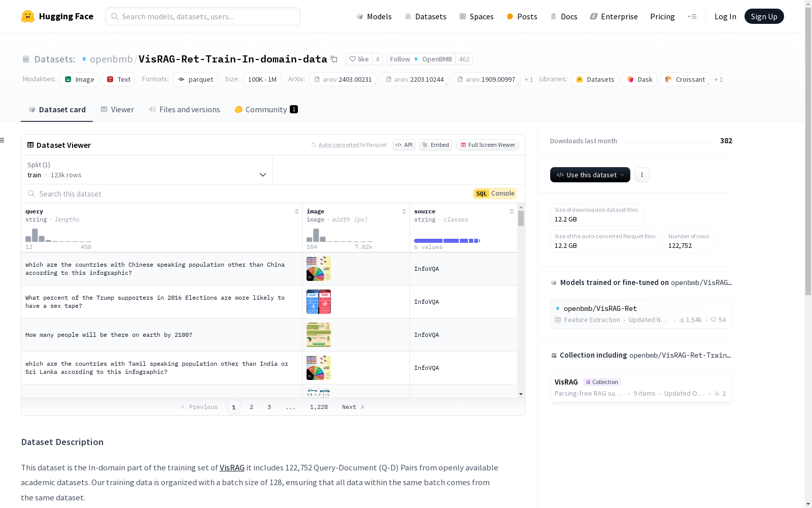Go to Datasets in top navigation
This screenshot has height=508, width=812.
(x=425, y=16)
